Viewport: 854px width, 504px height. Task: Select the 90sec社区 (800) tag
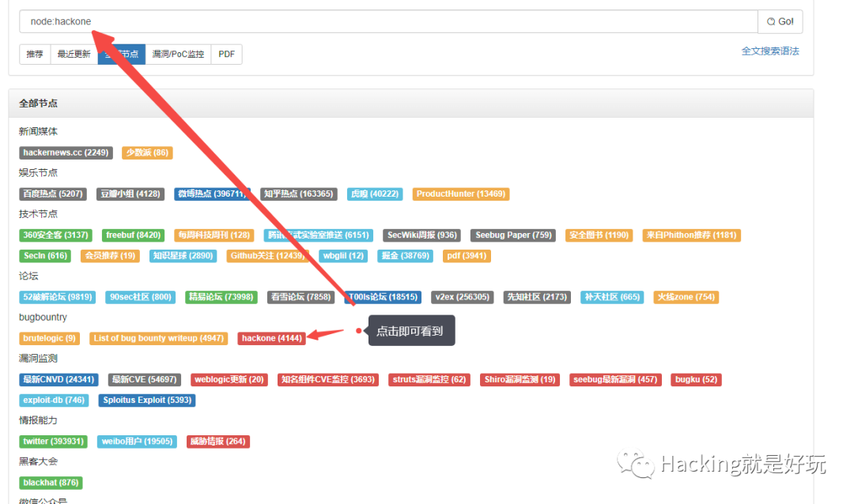click(x=141, y=298)
